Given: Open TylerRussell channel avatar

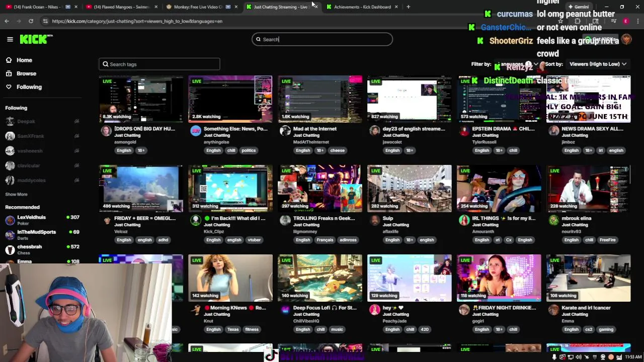Looking at the screenshot, I should pos(464,131).
